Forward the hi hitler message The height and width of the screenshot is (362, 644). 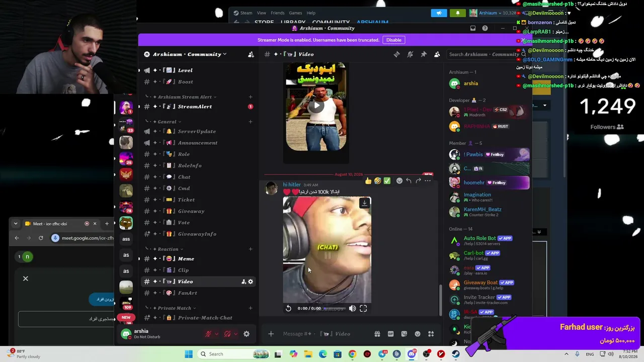click(418, 180)
